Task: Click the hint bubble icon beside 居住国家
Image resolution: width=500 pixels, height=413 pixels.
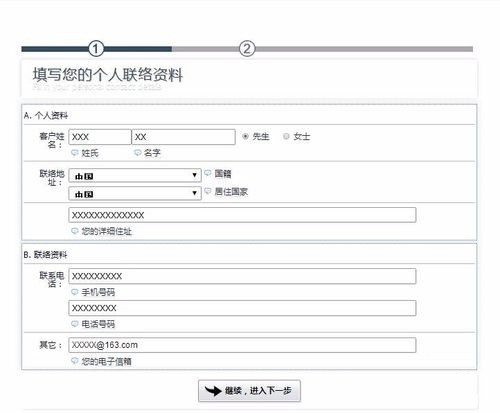Action: tap(208, 191)
